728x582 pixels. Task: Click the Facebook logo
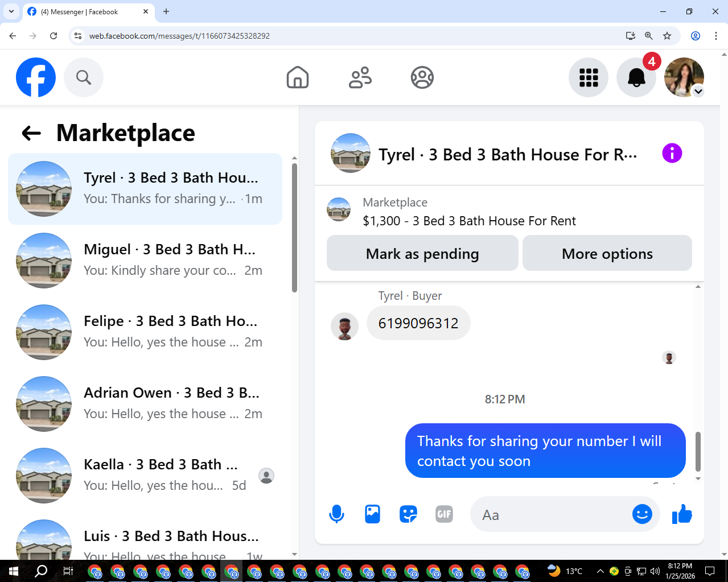[x=36, y=77]
